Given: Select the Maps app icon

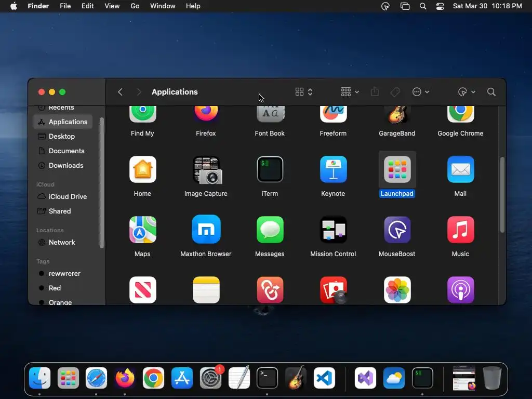Looking at the screenshot, I should coord(142,230).
